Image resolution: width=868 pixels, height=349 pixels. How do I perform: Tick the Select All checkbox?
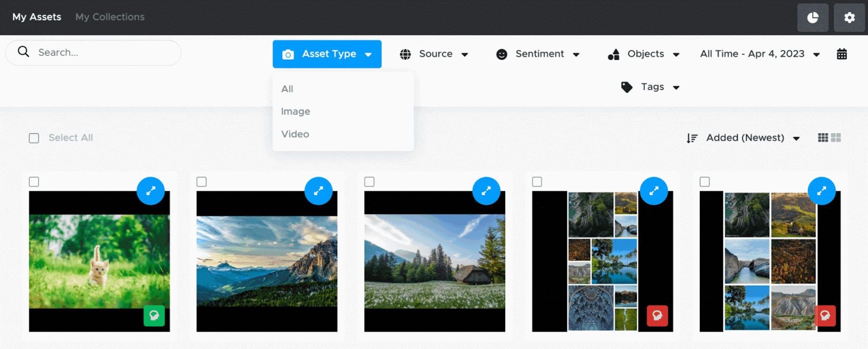click(34, 138)
